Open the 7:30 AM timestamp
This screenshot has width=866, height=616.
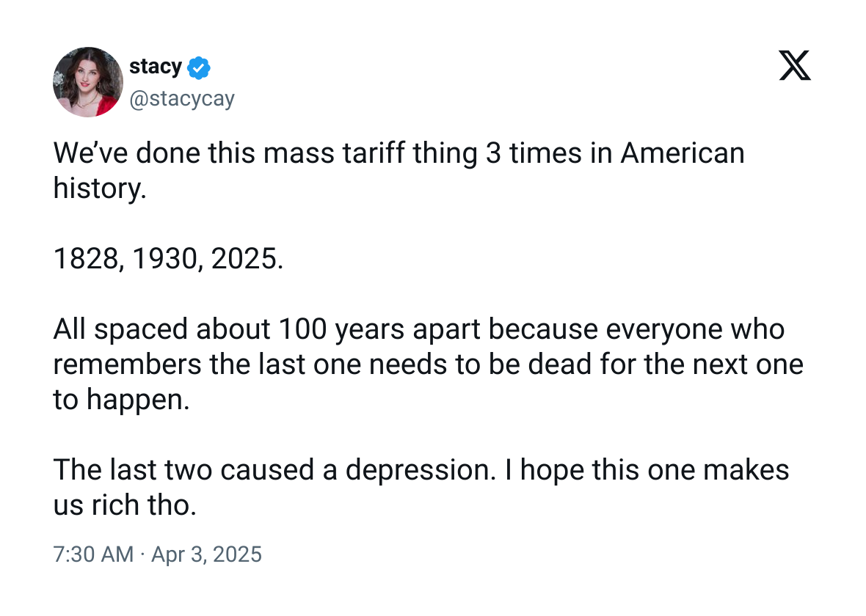pos(93,554)
